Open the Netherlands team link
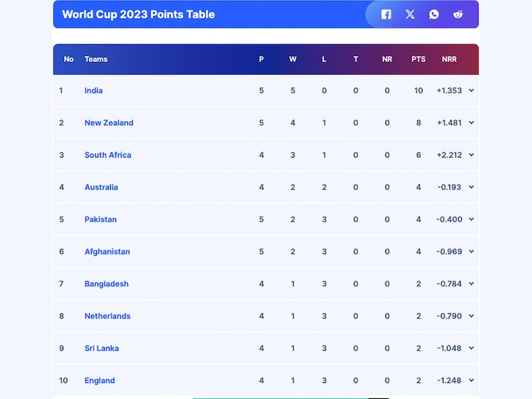Viewport: 532px width, 399px height. pyautogui.click(x=108, y=316)
